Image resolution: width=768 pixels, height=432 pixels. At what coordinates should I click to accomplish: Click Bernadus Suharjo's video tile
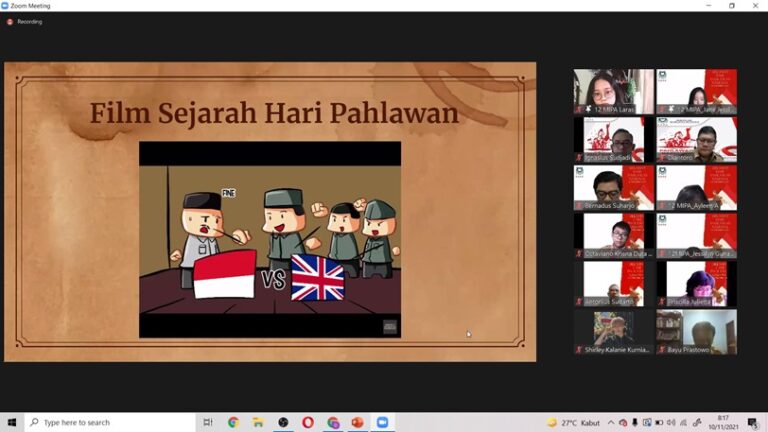click(613, 188)
